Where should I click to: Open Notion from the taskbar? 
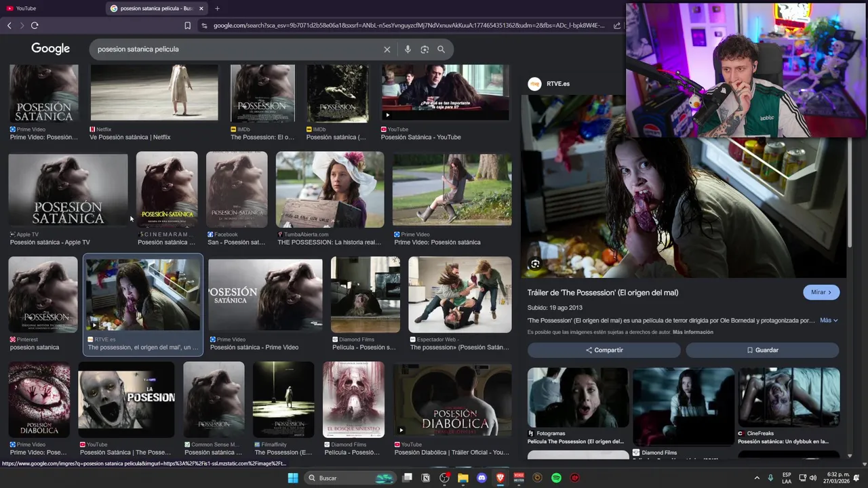coord(426,478)
